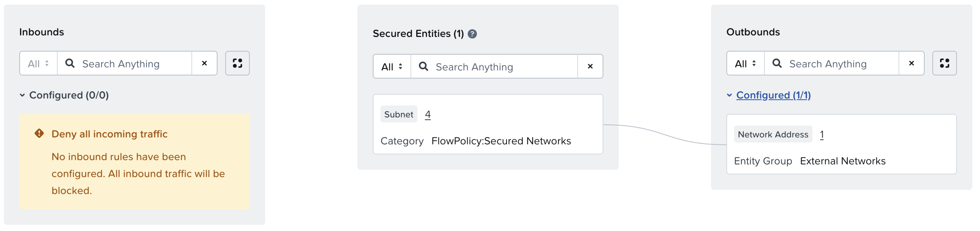Click the warning icon beside Deny all incoming traffic
The image size is (980, 231).
39,133
